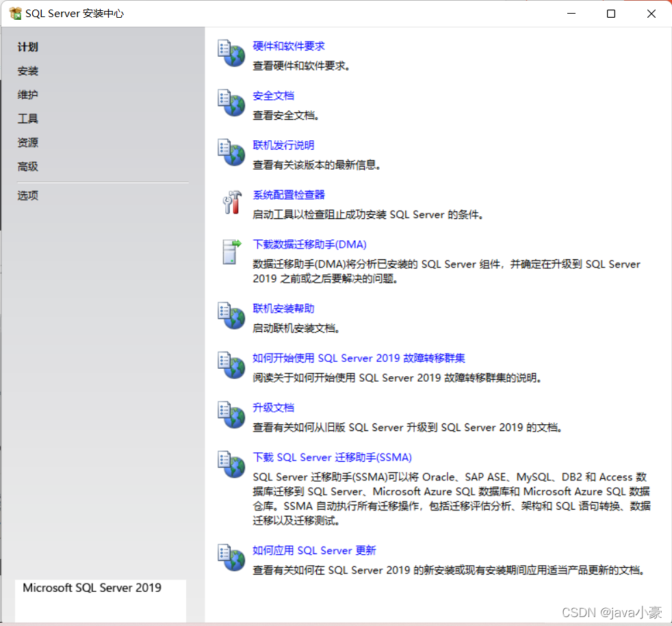Click the wrench tools icon for 系统配置检查器
Image resolution: width=672 pixels, height=626 pixels.
232,202
